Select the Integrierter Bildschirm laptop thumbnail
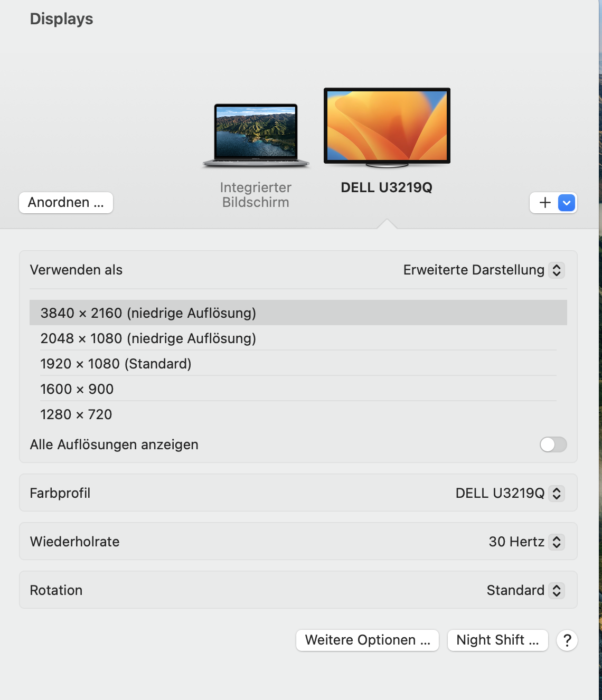Viewport: 602px width, 700px height. pyautogui.click(x=256, y=136)
